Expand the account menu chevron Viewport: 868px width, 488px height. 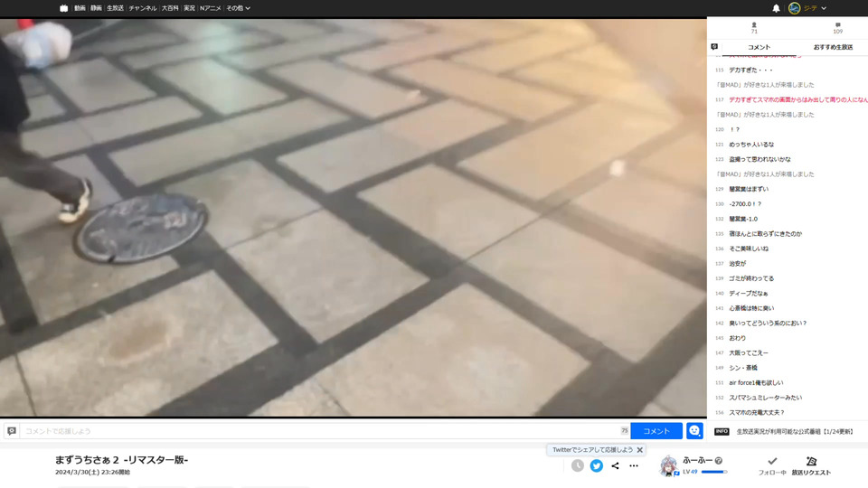824,8
